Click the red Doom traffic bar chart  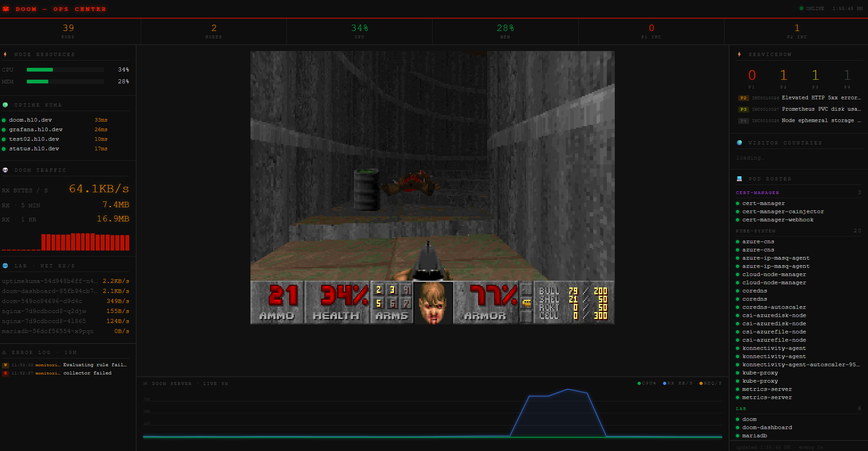click(x=66, y=242)
